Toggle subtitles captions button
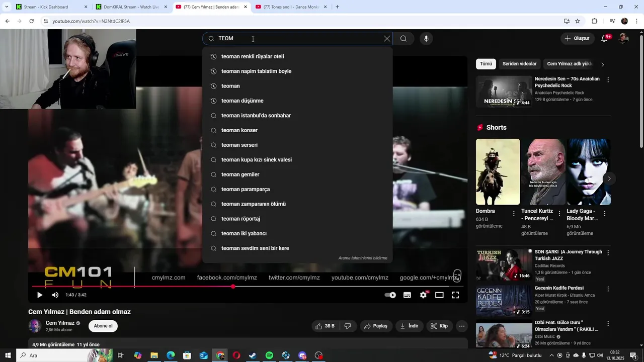The width and height of the screenshot is (644, 362). pos(407,295)
